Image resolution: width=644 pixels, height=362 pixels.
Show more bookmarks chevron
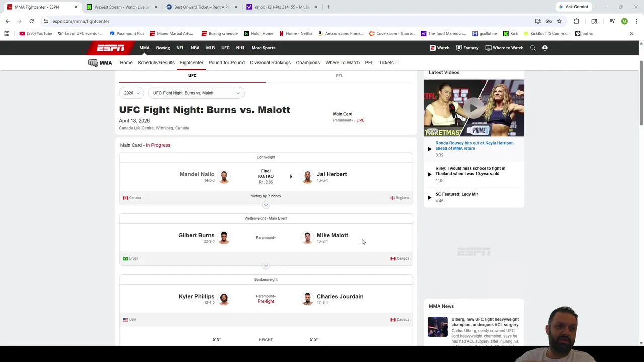632,34
